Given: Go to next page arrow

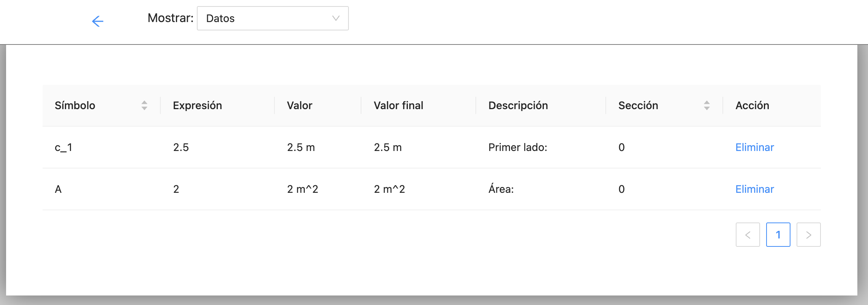Looking at the screenshot, I should coord(808,235).
